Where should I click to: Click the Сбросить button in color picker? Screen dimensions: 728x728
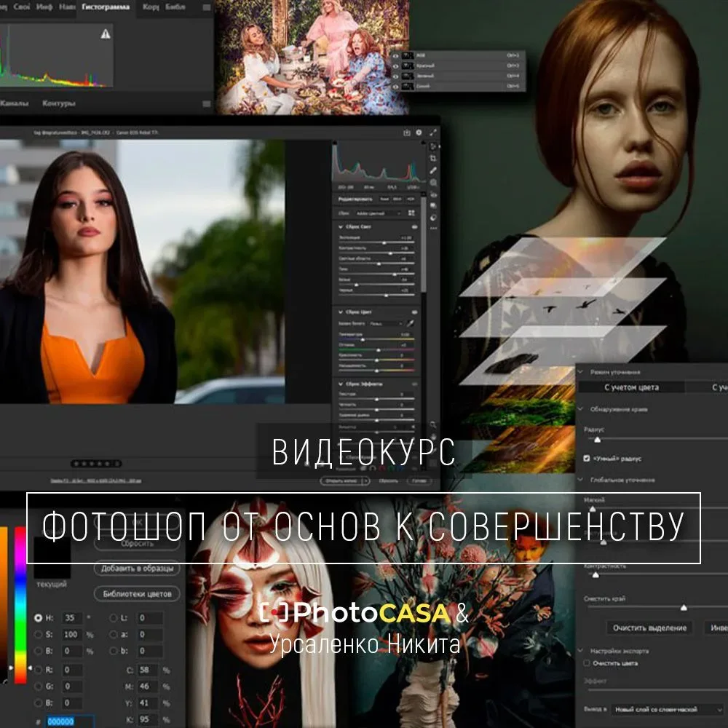click(137, 544)
